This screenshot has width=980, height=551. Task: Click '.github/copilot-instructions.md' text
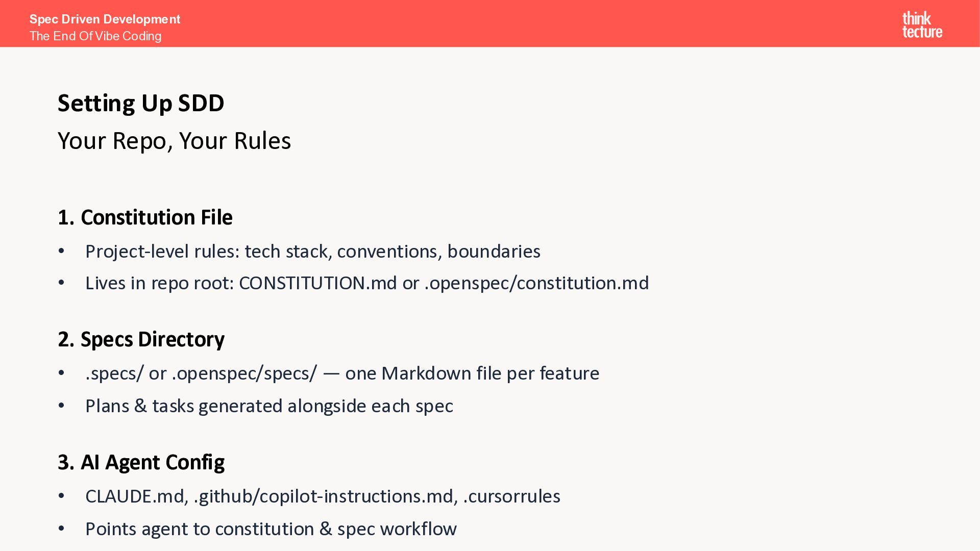[326, 496]
